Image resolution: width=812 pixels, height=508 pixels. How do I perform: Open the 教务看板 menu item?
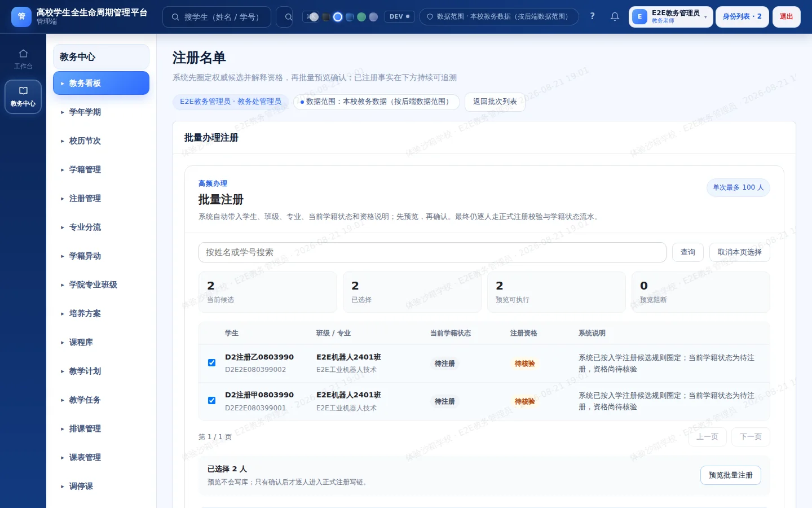click(101, 83)
